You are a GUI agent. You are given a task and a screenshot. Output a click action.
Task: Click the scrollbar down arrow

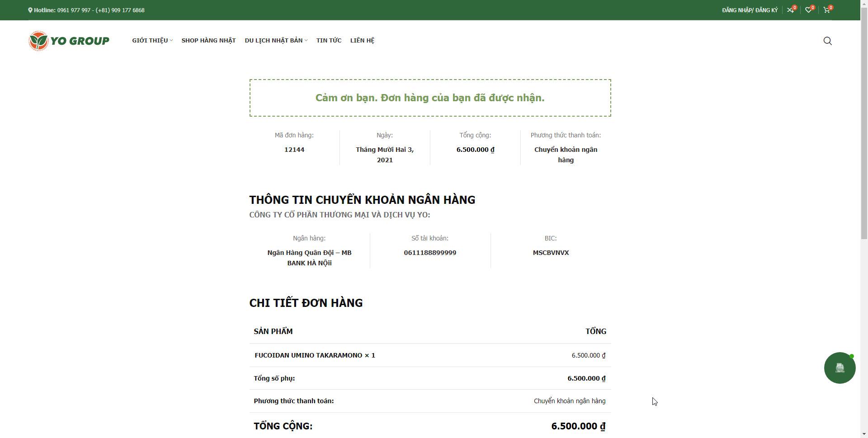(864, 434)
